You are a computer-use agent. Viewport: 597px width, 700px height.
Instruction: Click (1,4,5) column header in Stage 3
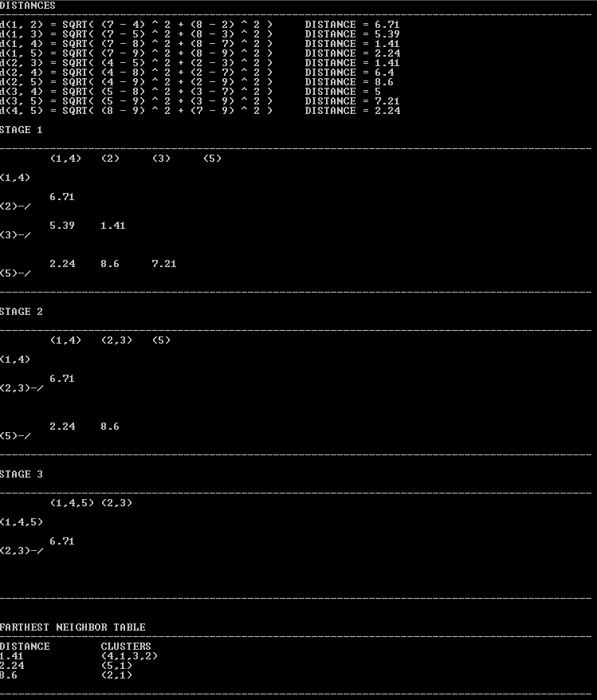tap(72, 503)
